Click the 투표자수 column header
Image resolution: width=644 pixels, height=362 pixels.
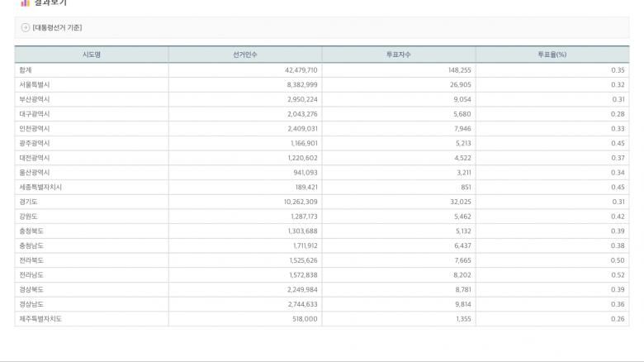[x=399, y=55]
